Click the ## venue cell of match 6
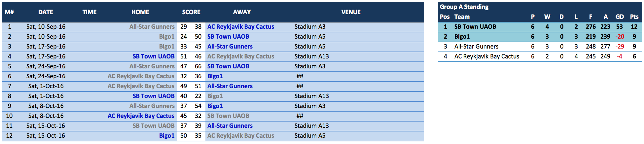This screenshot has width=644, height=144. pyautogui.click(x=300, y=76)
